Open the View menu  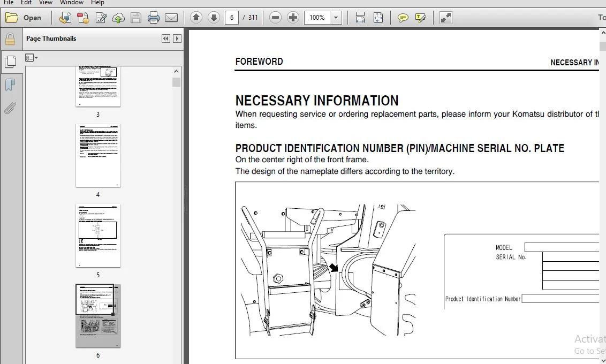pyautogui.click(x=46, y=2)
